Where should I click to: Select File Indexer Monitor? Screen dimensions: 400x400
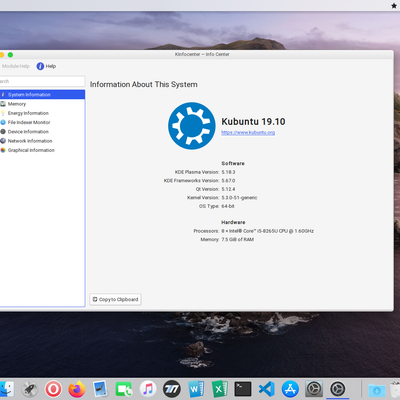coord(42,122)
